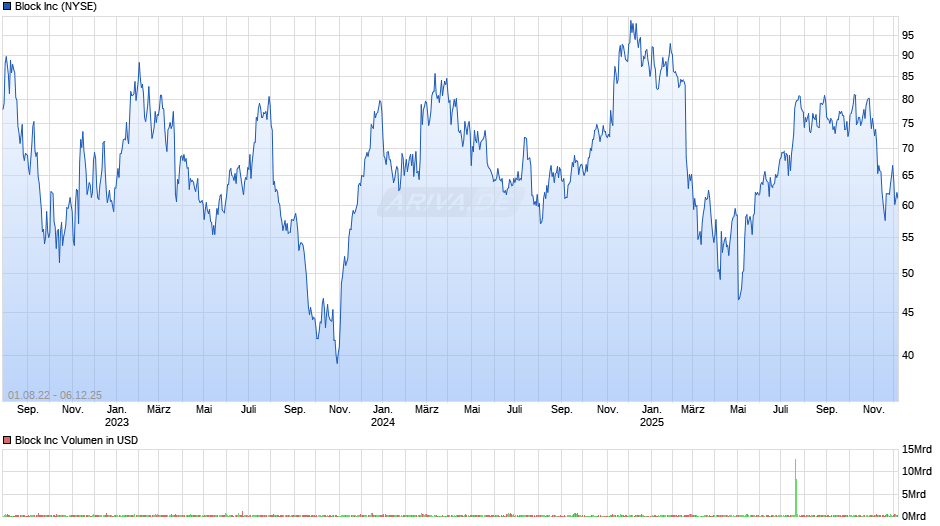The image size is (940, 526).
Task: Click the first 'Sep.' label on time axis
Action: (28, 409)
